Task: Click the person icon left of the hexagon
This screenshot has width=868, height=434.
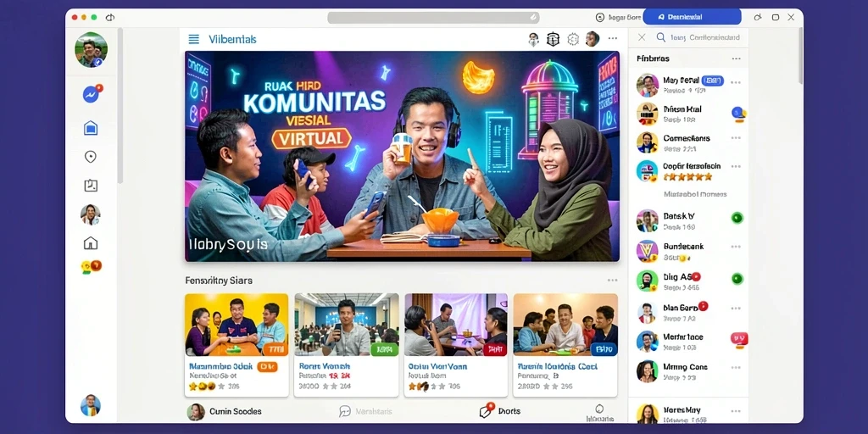Action: click(x=534, y=39)
